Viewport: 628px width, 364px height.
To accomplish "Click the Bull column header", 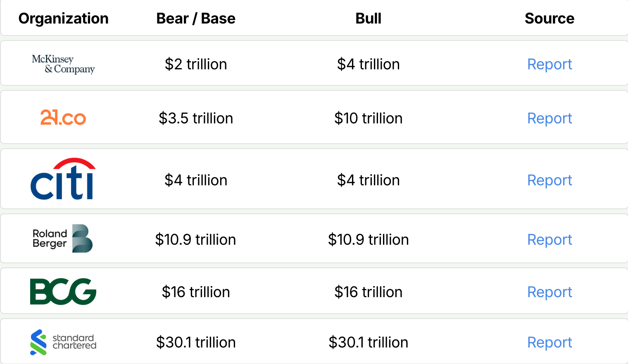I will click(x=368, y=19).
